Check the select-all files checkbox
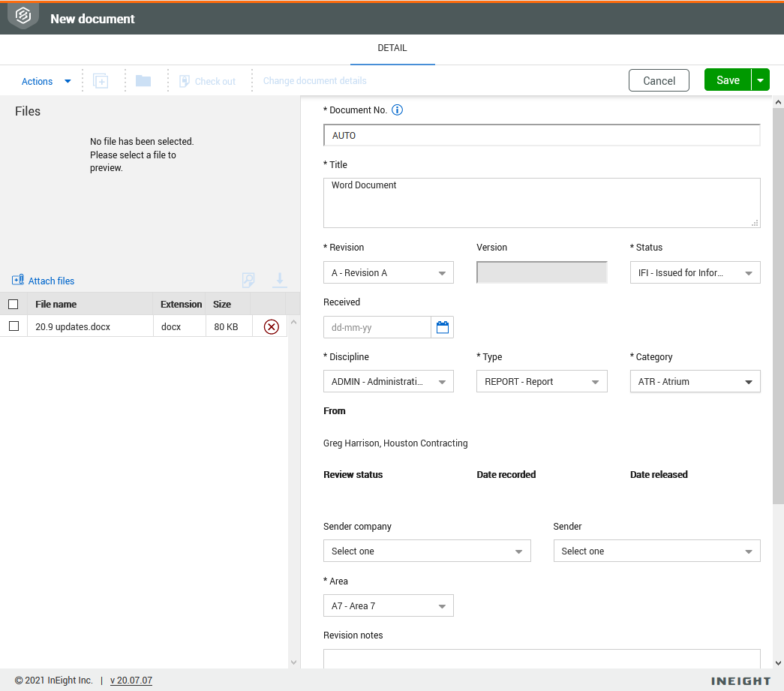Viewport: 784px width, 691px height. (13, 304)
